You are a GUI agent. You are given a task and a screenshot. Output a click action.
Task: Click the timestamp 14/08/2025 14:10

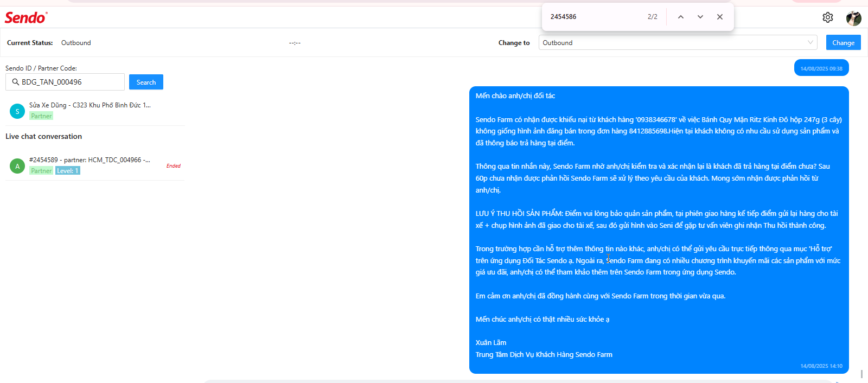[x=821, y=366]
